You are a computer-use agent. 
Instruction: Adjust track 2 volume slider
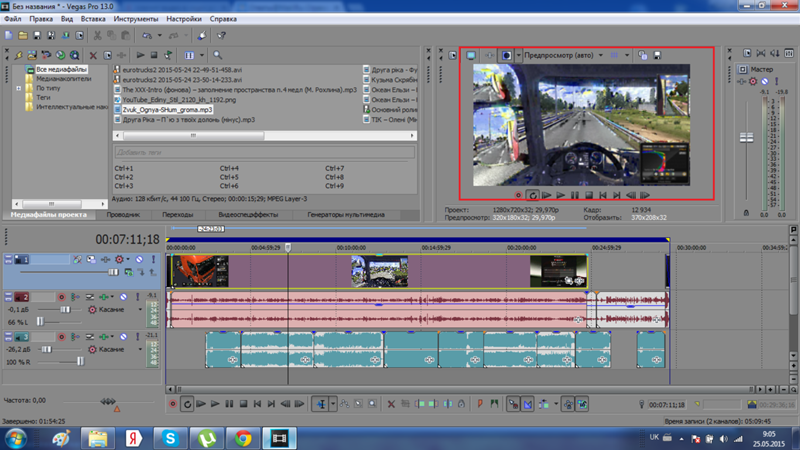click(x=65, y=310)
